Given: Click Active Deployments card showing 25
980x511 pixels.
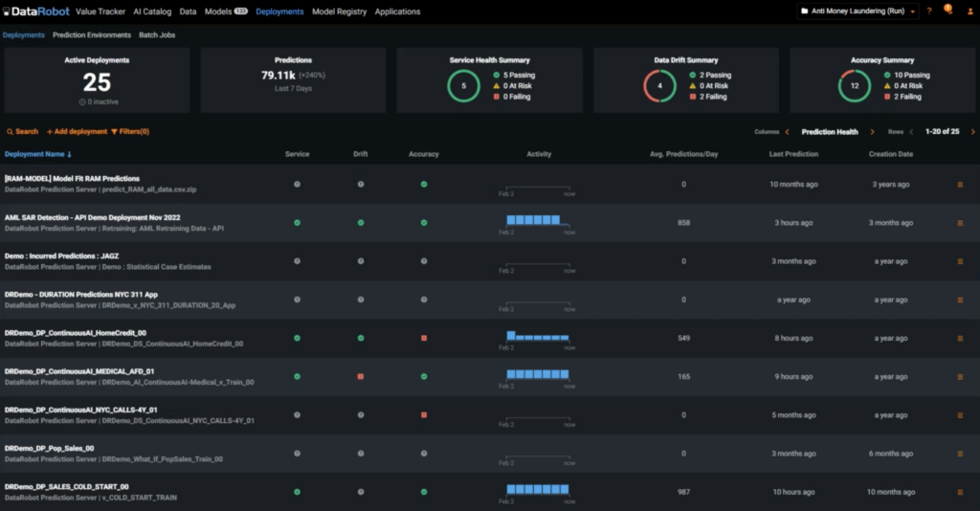Looking at the screenshot, I should pos(97,80).
